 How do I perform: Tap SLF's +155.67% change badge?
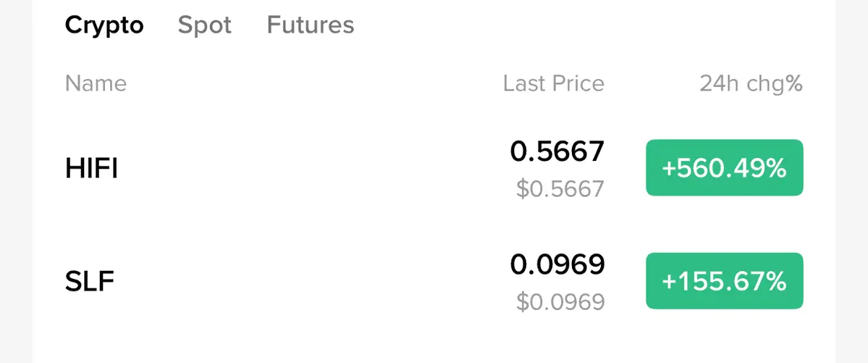724,281
